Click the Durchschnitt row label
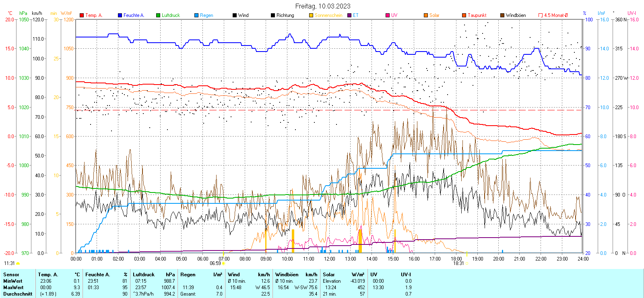The height and width of the screenshot is (298, 644). (x=18, y=294)
